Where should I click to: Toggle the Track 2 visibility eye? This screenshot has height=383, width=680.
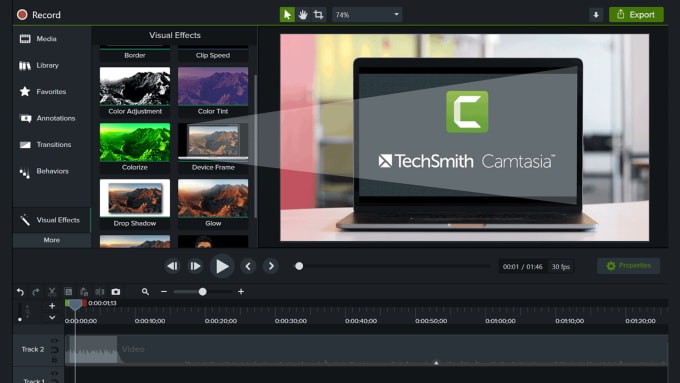(54, 341)
